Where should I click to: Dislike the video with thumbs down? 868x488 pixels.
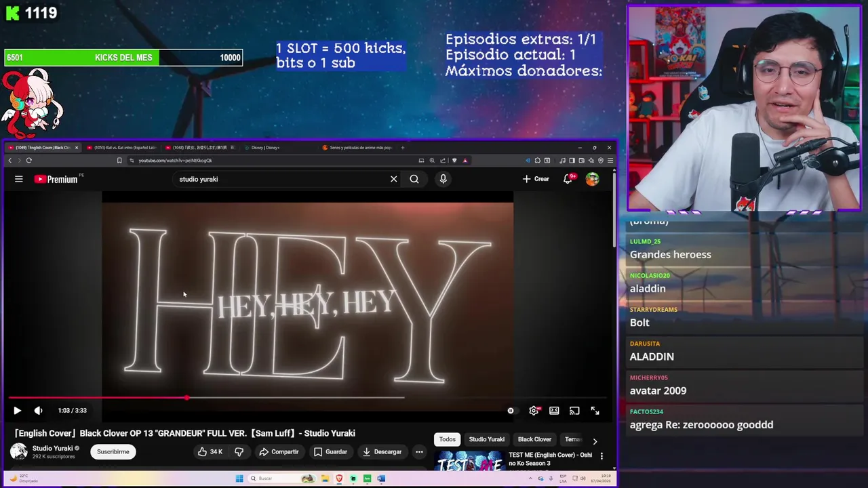click(239, 451)
